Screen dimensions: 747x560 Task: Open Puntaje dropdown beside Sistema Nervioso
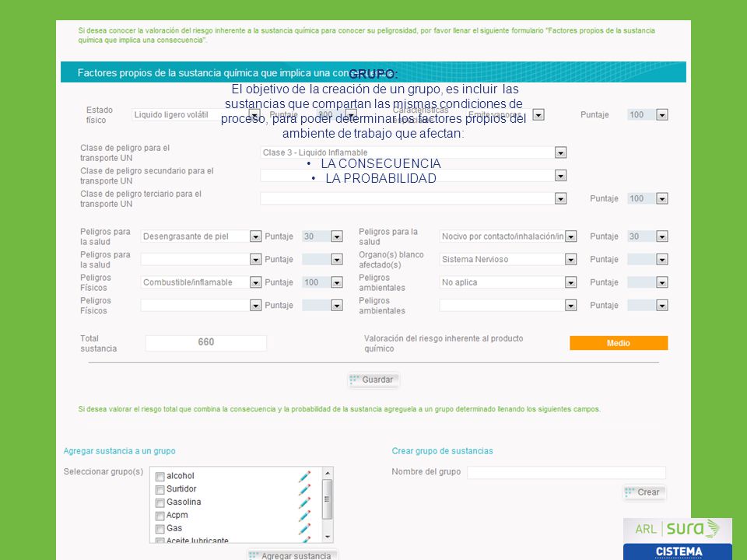tap(661, 260)
